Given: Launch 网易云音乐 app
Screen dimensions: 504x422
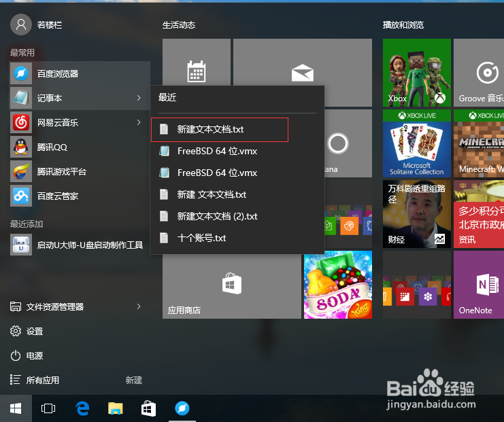Looking at the screenshot, I should [80, 122].
